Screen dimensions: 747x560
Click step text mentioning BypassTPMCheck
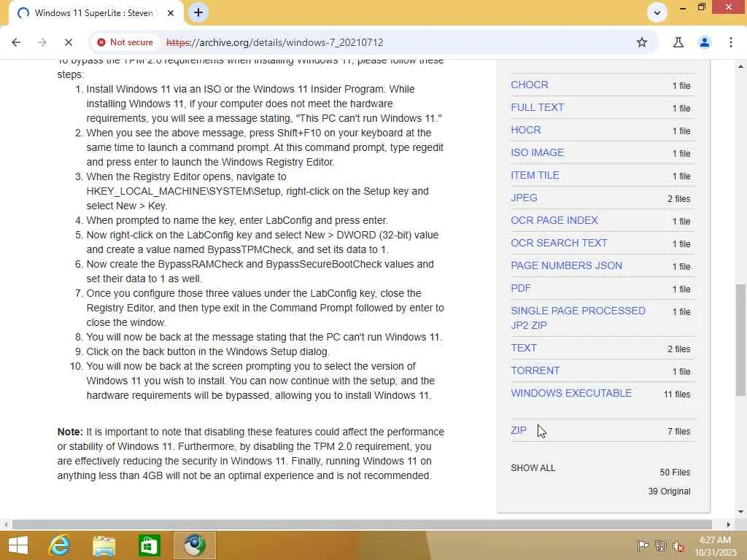pyautogui.click(x=262, y=242)
